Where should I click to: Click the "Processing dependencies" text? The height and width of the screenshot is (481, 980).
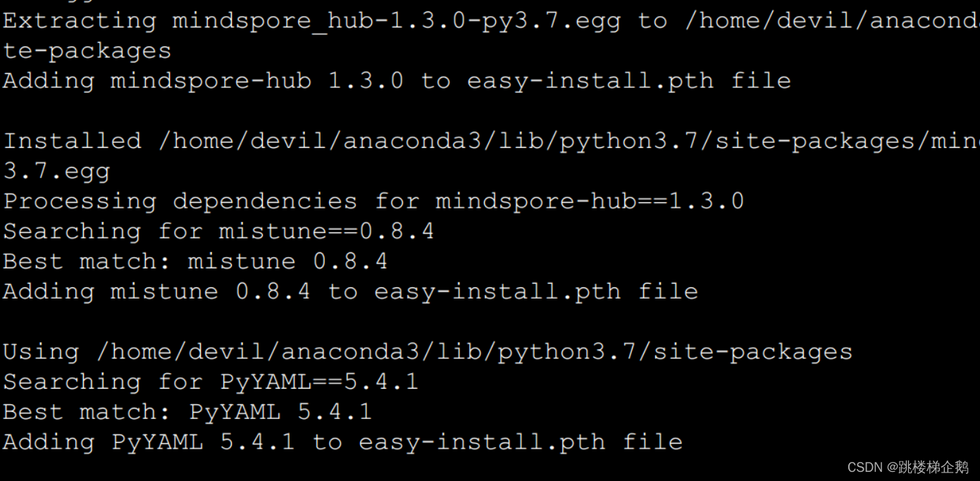(180, 201)
